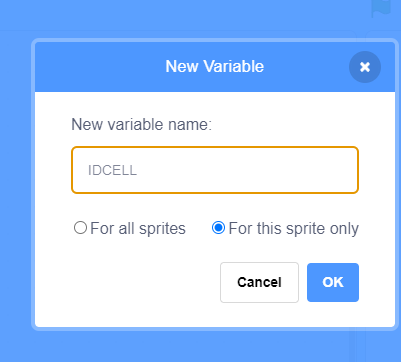The width and height of the screenshot is (401, 362).
Task: Set the variable scope to this sprite only
Action: (x=218, y=228)
